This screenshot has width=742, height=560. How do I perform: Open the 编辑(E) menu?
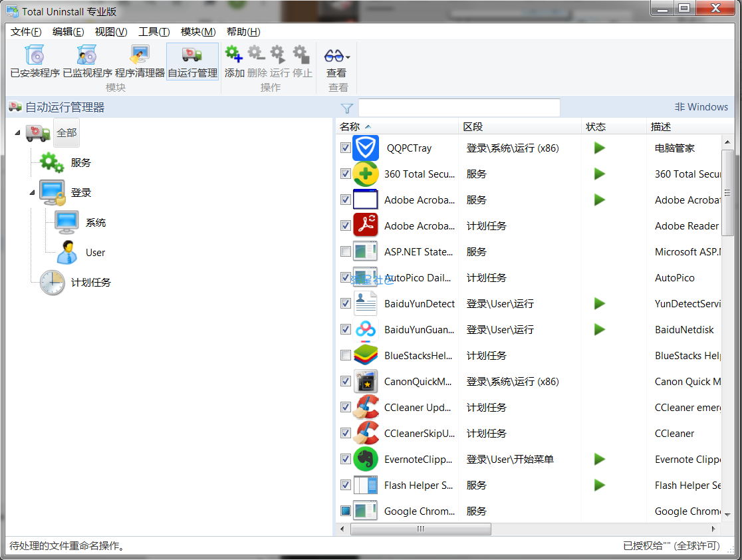click(68, 32)
